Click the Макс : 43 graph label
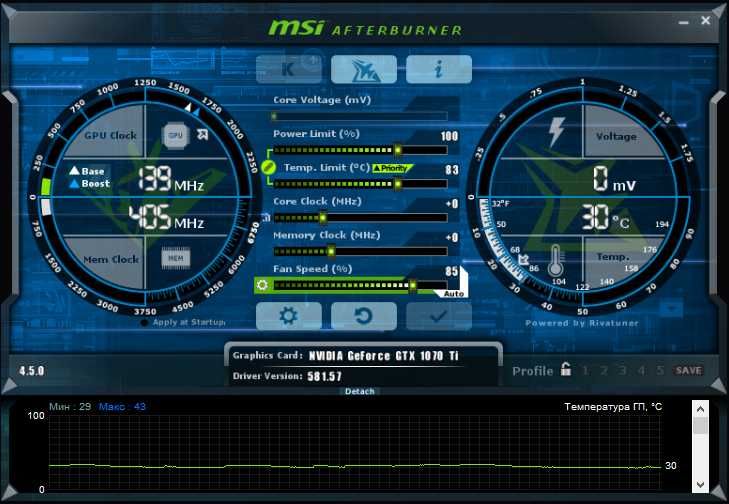The image size is (729, 504). coord(122,407)
